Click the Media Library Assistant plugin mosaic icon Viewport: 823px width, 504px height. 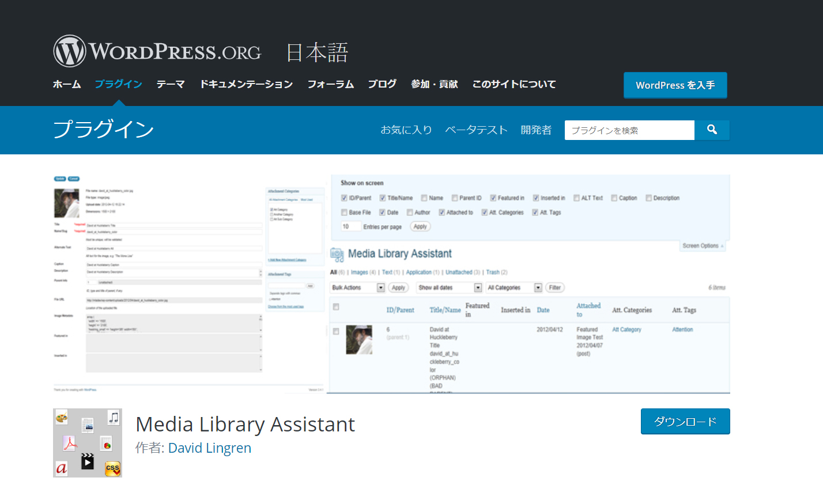point(87,442)
